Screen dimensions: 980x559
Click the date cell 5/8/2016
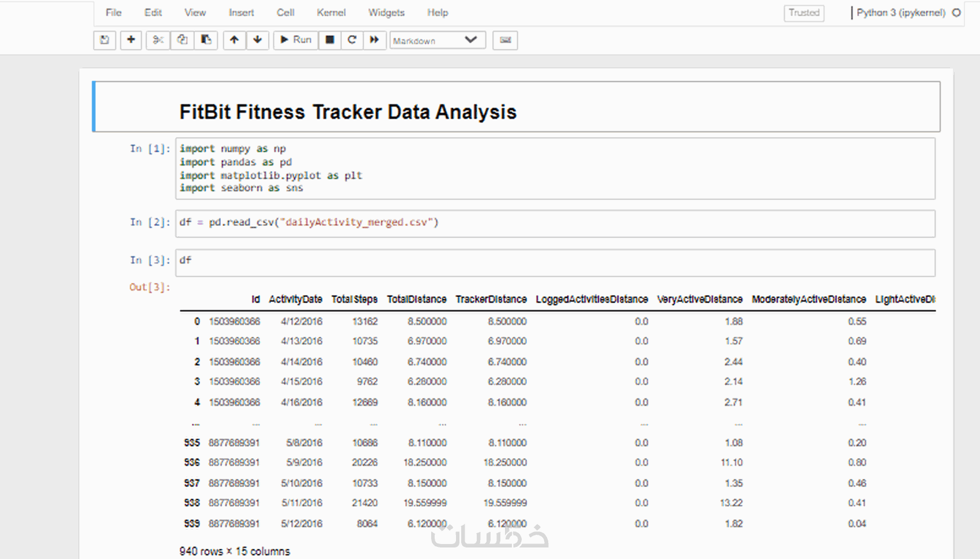coord(304,443)
